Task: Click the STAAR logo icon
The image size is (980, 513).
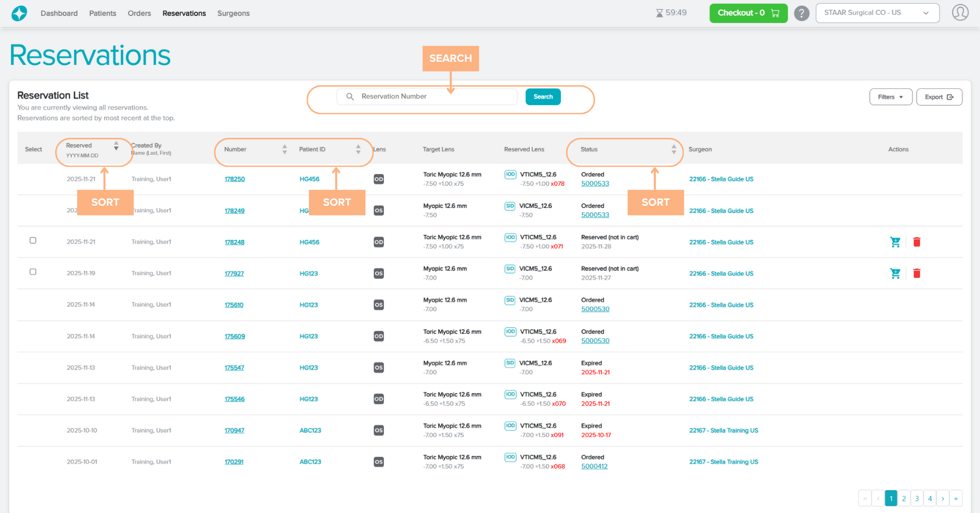Action: [x=19, y=13]
